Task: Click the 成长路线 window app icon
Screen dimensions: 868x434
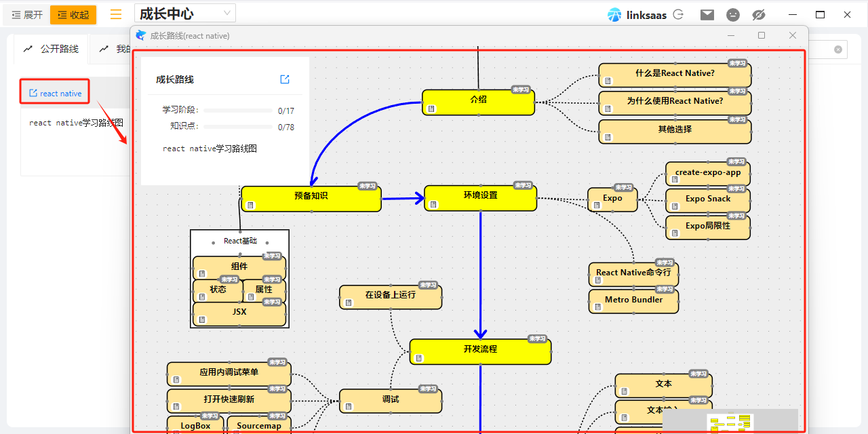Action: point(141,35)
